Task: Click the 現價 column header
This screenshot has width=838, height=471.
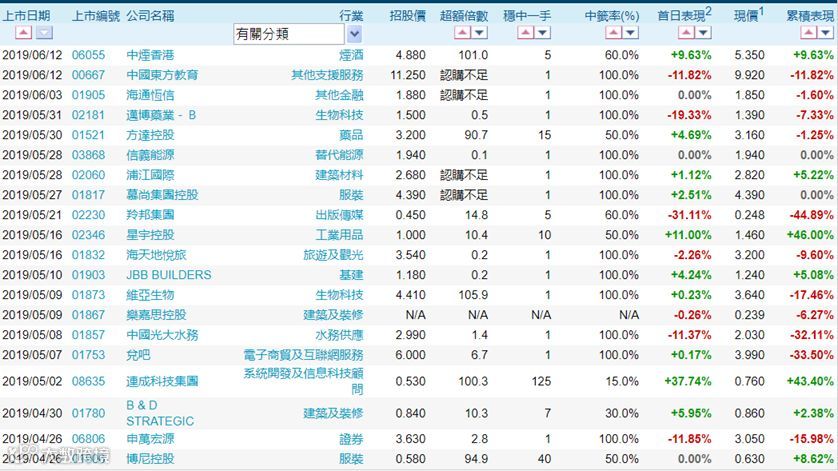Action: click(x=748, y=14)
